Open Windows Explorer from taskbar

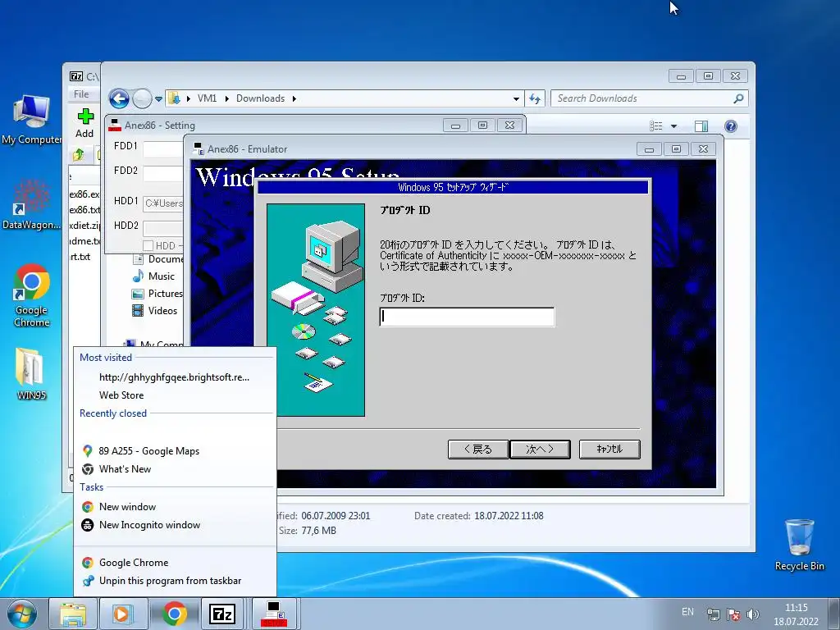73,614
